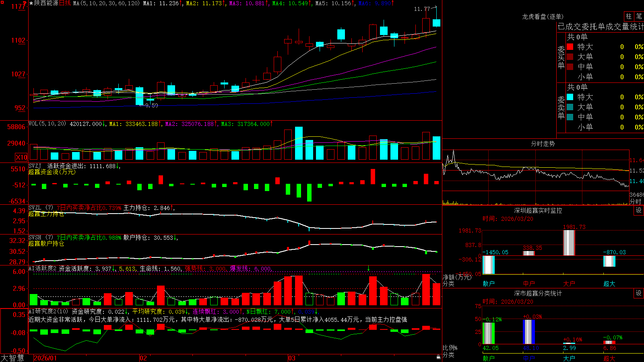Select 大户 label in 分类统计 chart
Viewport: 644px width, 362px height.
pyautogui.click(x=569, y=358)
